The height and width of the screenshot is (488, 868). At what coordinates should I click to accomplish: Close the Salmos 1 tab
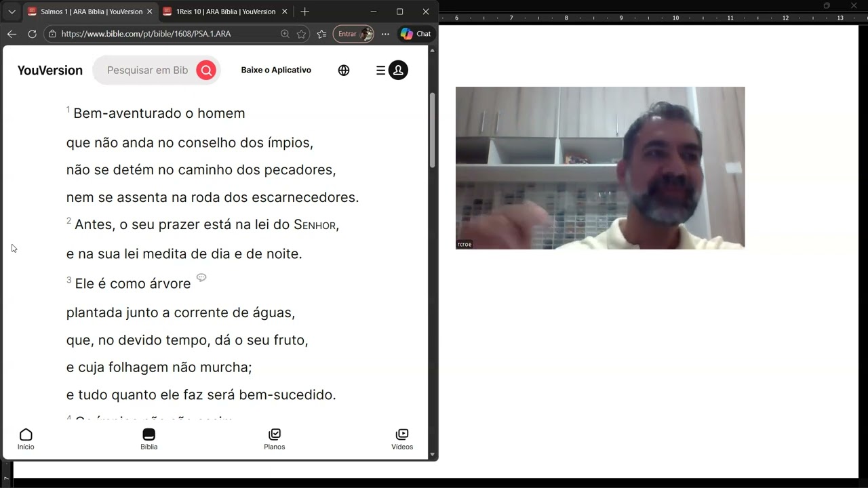pyautogui.click(x=149, y=12)
